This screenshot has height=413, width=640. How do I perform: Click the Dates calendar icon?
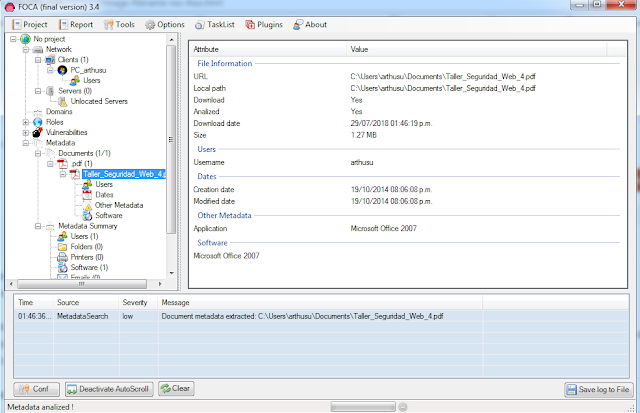[x=87, y=195]
